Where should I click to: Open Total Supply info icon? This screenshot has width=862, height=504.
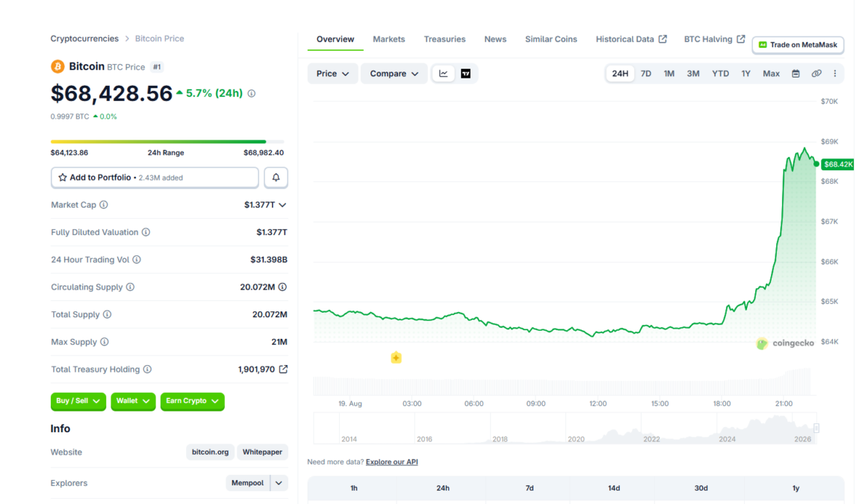[x=108, y=314]
